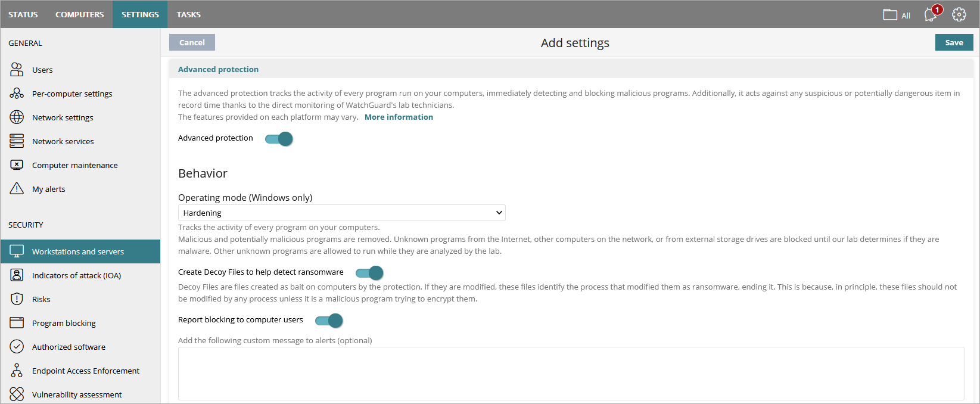Open the Tasks tab
The width and height of the screenshot is (980, 404).
pyautogui.click(x=188, y=14)
